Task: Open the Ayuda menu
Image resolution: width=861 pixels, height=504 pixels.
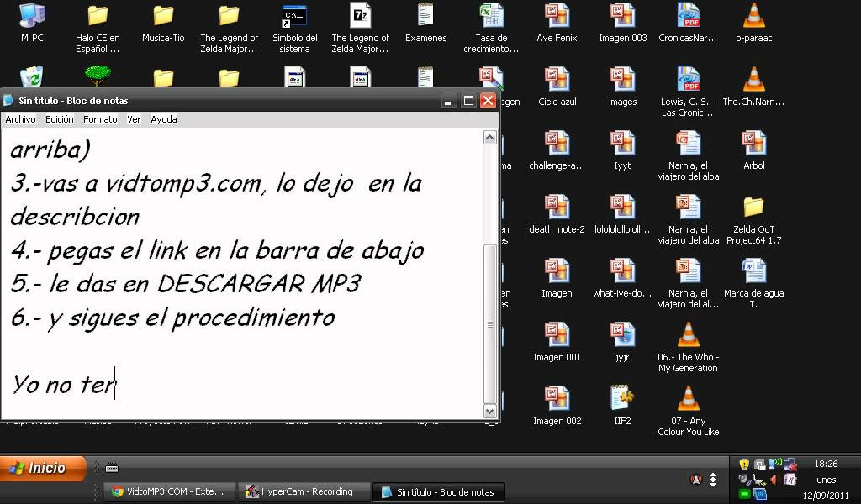Action: point(164,119)
